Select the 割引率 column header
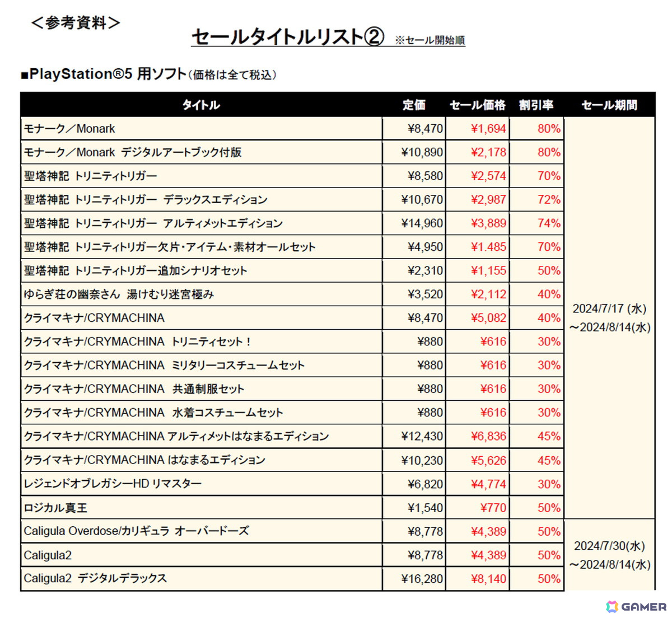 point(536,105)
